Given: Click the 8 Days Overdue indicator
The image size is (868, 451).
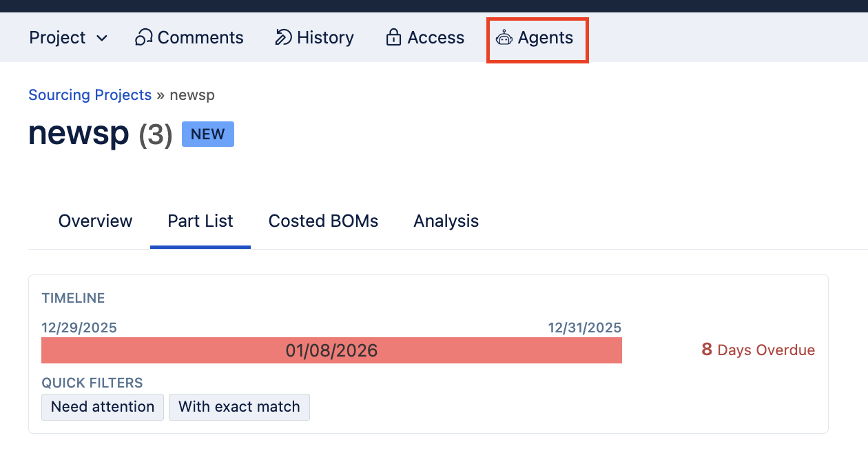Looking at the screenshot, I should click(758, 350).
